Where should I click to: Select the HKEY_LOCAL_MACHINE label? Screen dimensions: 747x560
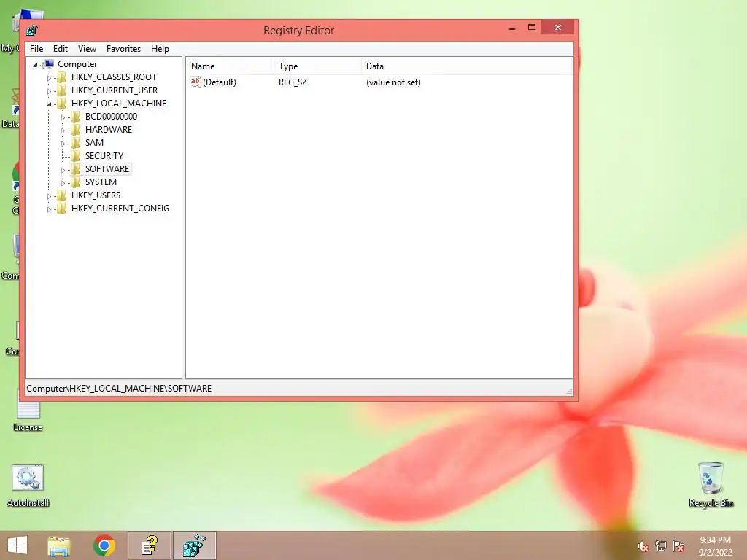(x=119, y=104)
